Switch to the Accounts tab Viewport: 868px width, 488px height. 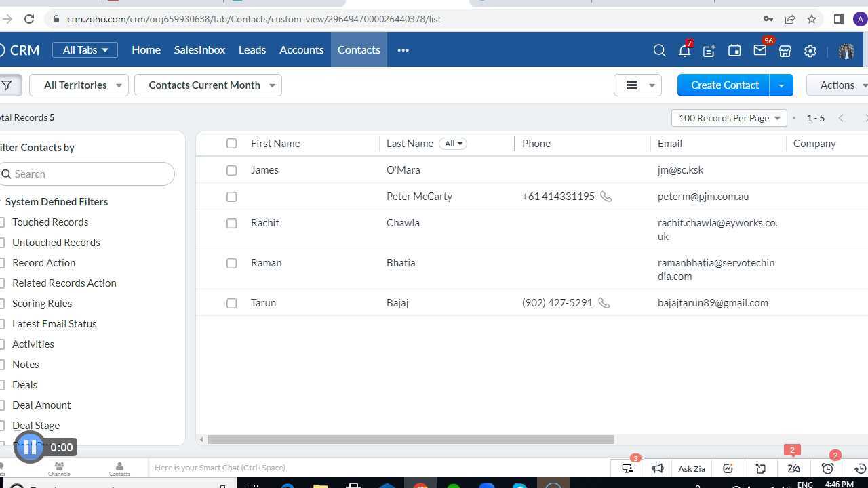click(x=301, y=49)
